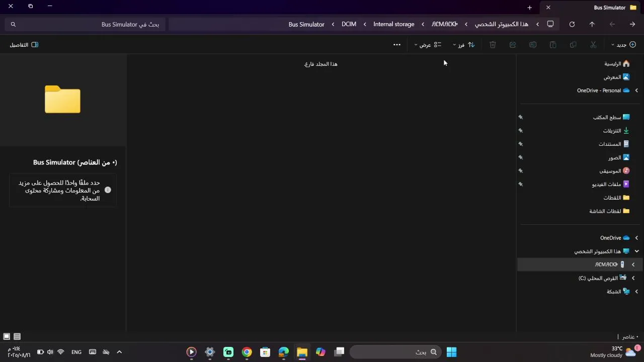The image size is (644, 362).
Task: Open الرئيسية home in sidebar
Action: [x=617, y=64]
